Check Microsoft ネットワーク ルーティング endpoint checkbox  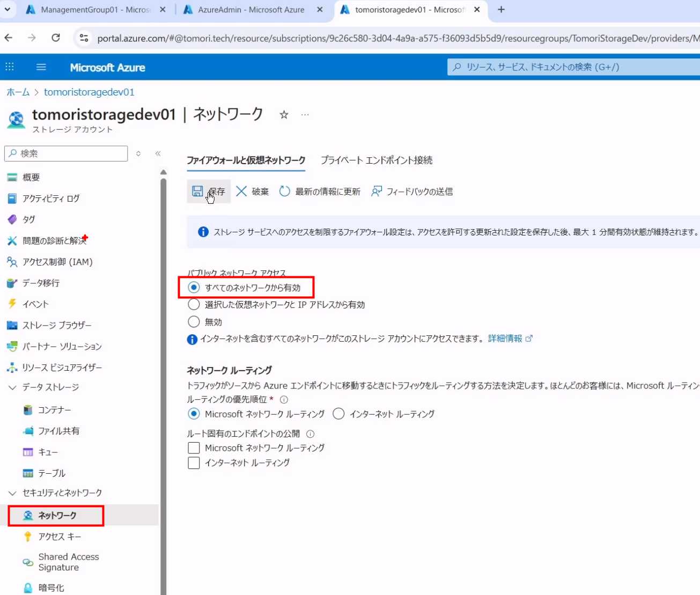click(x=194, y=448)
